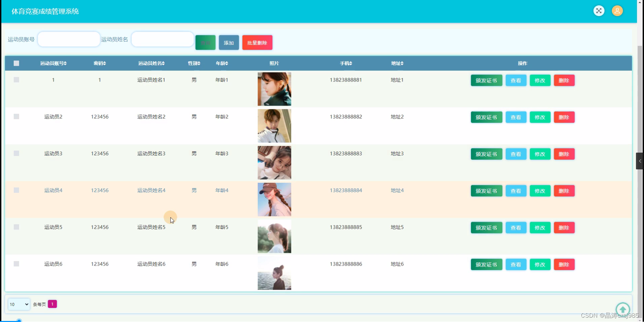Check the row checkbox for 运动员6
The height and width of the screenshot is (322, 644).
[16, 264]
